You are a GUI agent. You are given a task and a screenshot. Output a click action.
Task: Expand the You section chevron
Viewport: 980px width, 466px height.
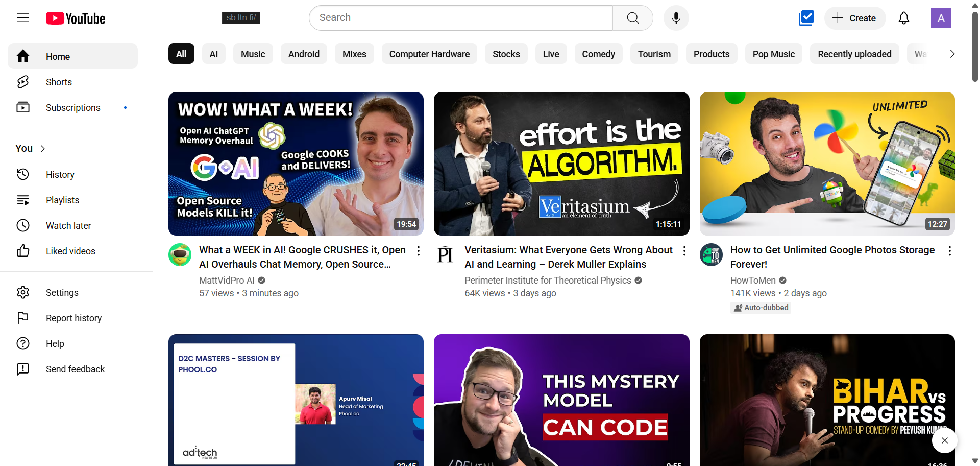click(43, 149)
